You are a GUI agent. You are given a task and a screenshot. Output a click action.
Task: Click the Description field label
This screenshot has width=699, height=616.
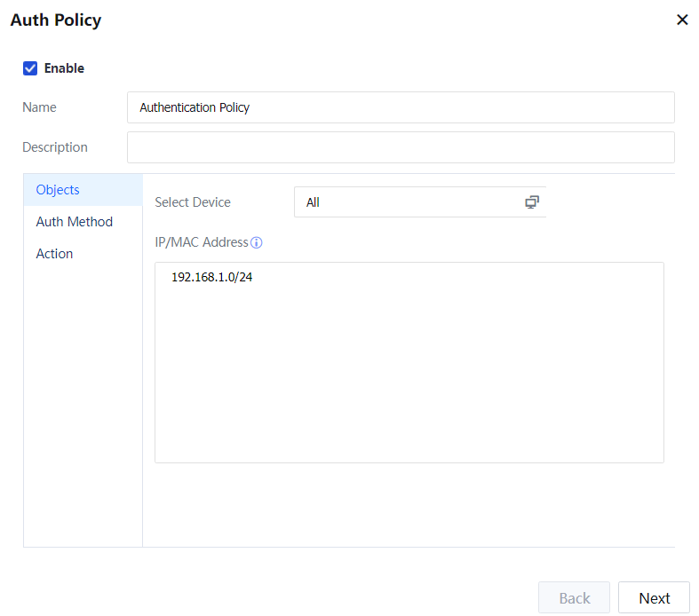[x=55, y=147]
